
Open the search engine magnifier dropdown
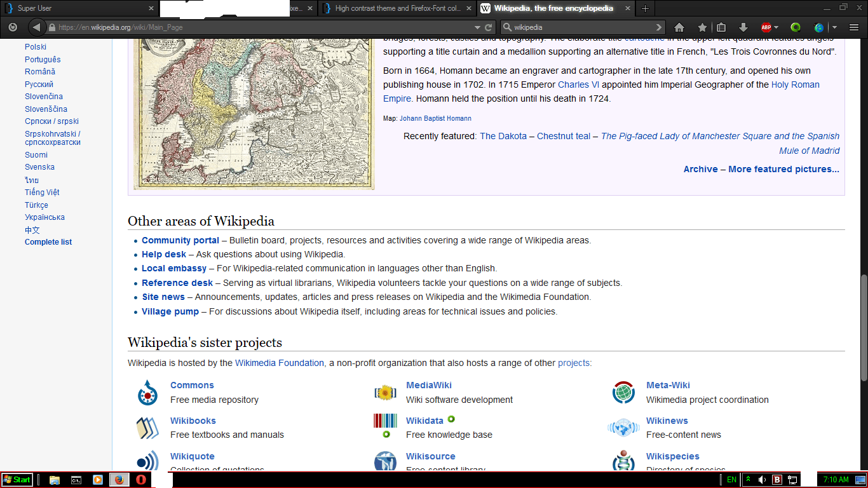[508, 27]
